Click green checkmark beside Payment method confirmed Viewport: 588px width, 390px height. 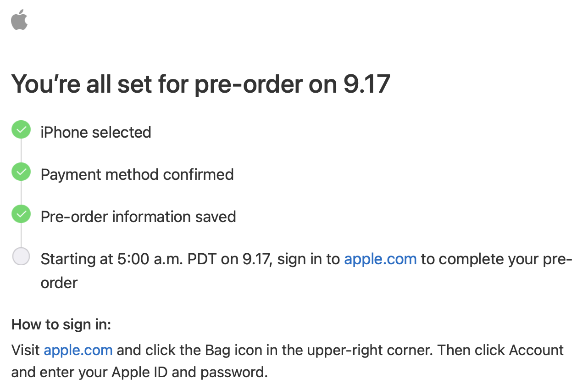pos(21,172)
